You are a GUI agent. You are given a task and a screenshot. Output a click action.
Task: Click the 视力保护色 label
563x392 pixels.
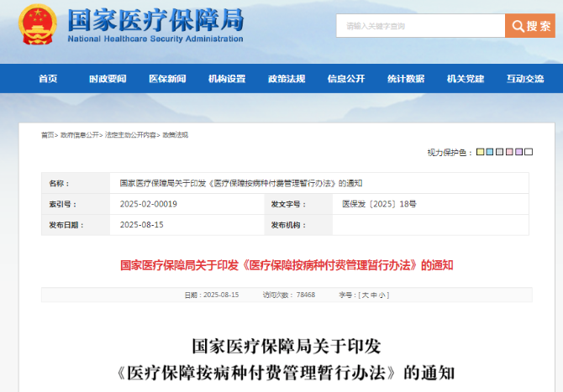pos(450,153)
